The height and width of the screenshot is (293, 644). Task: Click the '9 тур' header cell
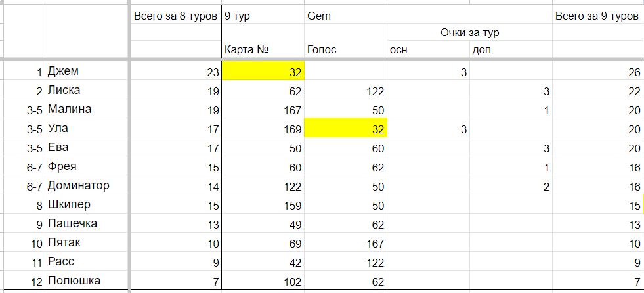pos(263,16)
